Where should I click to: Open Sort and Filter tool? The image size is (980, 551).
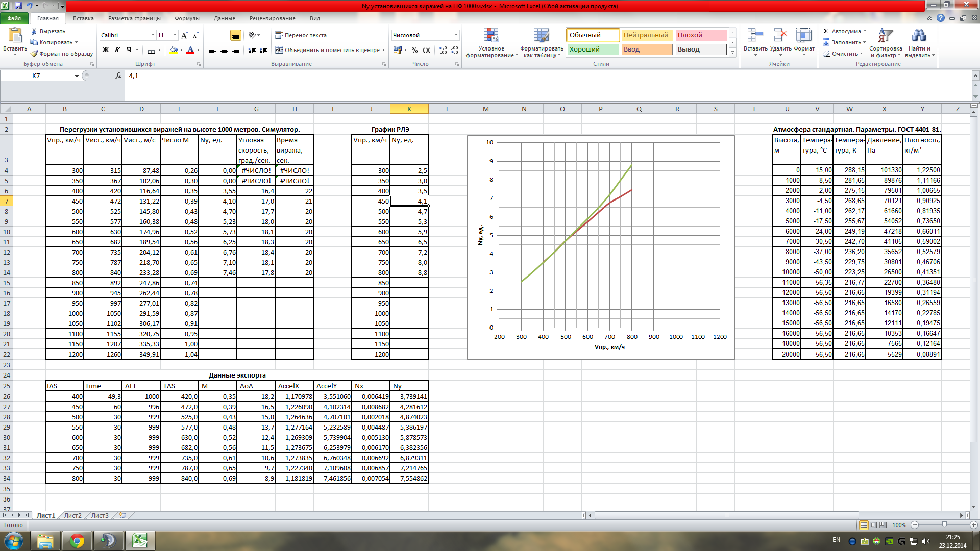(886, 43)
